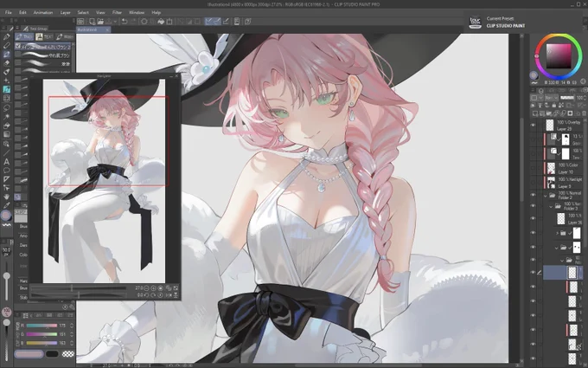Select the TEXT sub tool group tab
Viewport: 588px width, 368px height.
click(x=44, y=36)
